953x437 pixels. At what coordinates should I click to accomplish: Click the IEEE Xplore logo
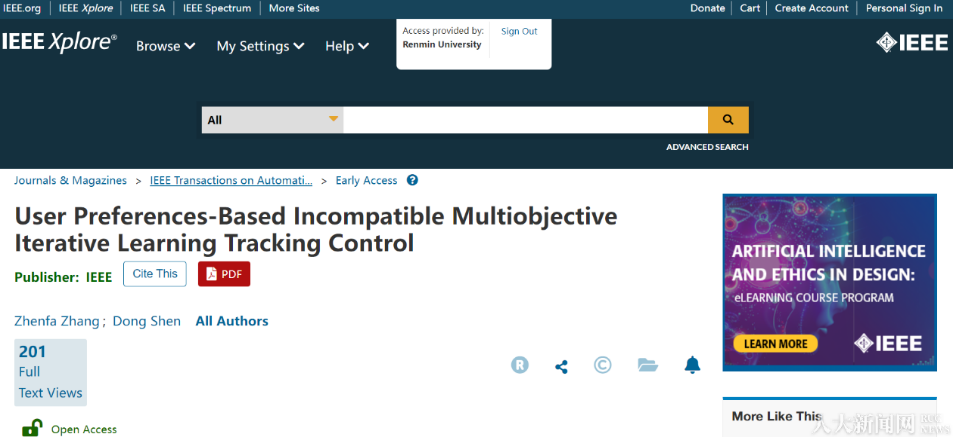click(x=60, y=43)
